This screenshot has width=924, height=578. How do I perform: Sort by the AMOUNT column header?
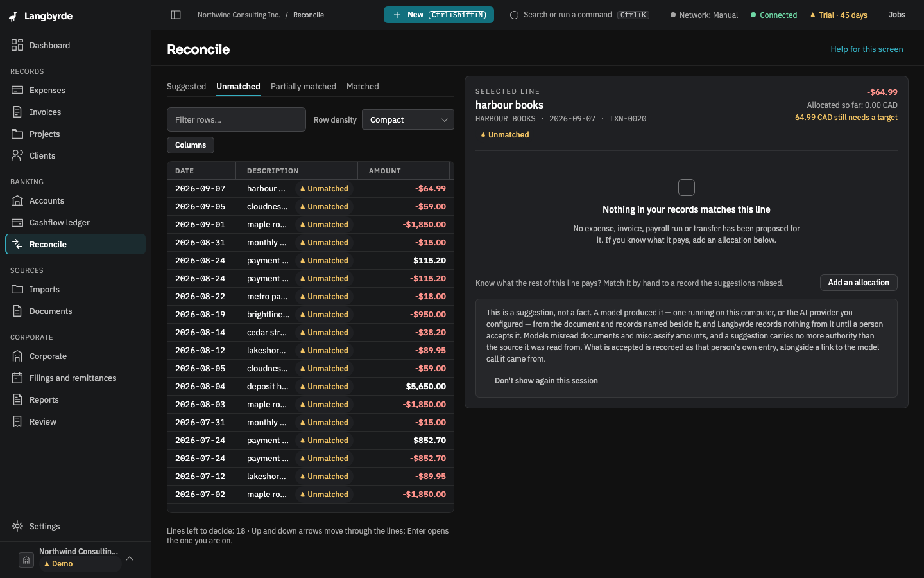tap(404, 171)
